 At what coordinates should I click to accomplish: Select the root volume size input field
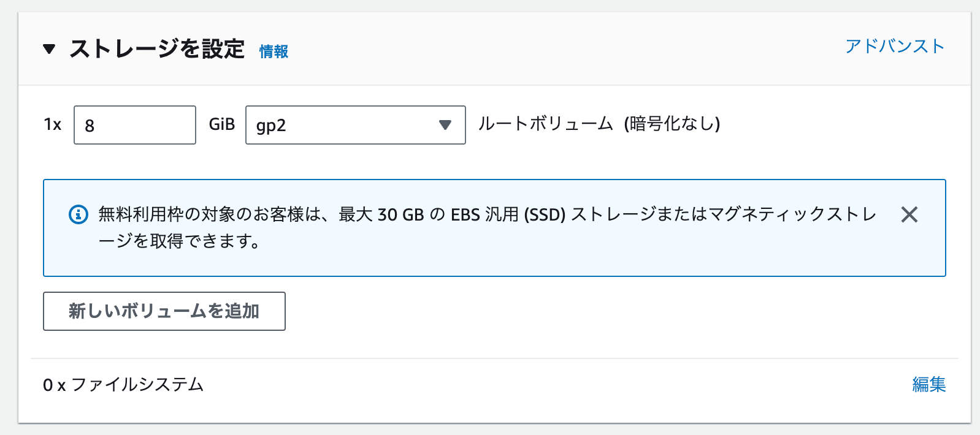pos(134,124)
